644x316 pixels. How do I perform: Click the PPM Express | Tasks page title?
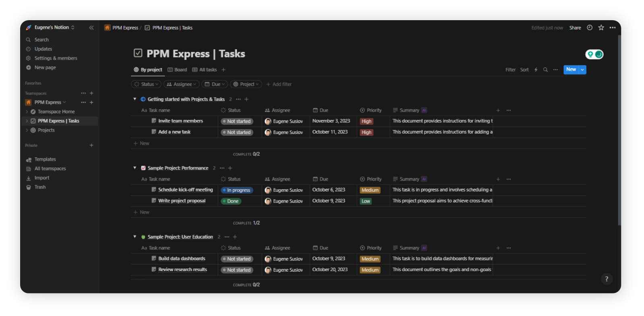[x=196, y=54]
